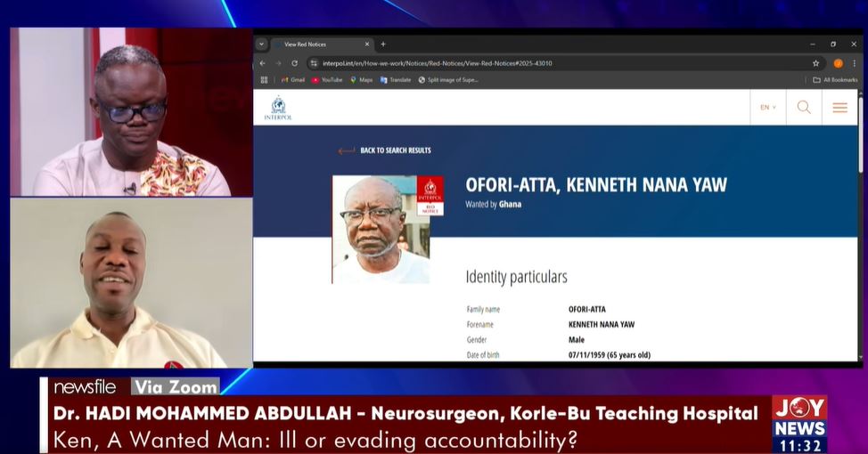The width and height of the screenshot is (868, 454).
Task: Open the apps grid in bookmarks bar
Action: point(264,80)
